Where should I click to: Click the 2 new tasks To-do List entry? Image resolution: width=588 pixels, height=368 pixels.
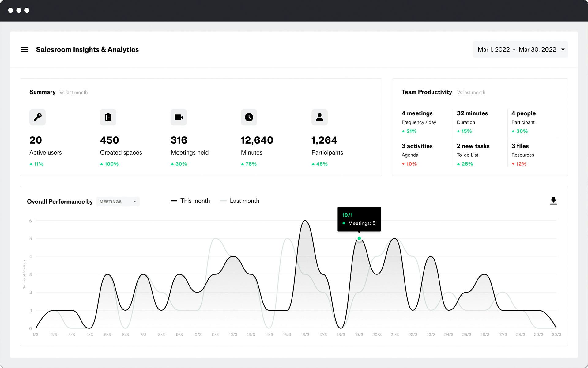pos(473,150)
